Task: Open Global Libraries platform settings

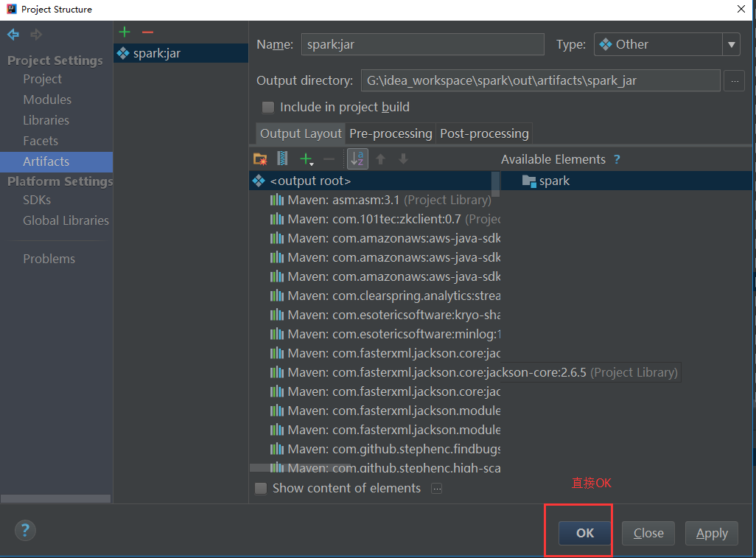Action: 66,221
